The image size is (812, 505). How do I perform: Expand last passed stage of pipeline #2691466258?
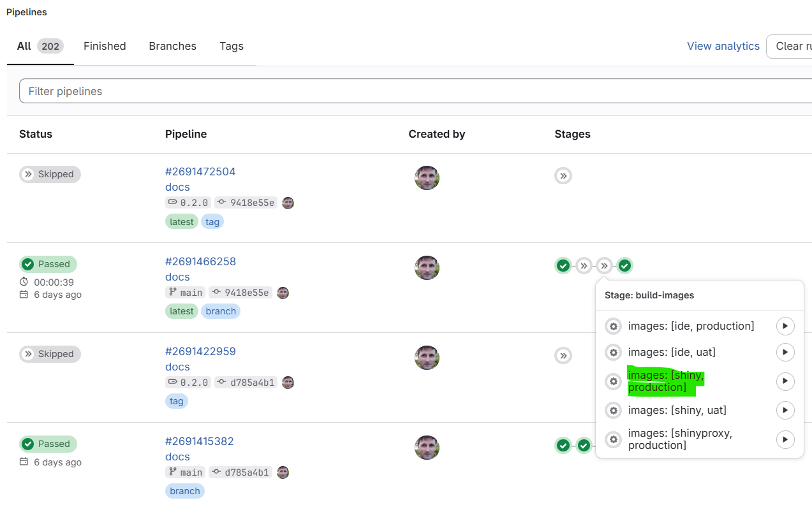[625, 266]
